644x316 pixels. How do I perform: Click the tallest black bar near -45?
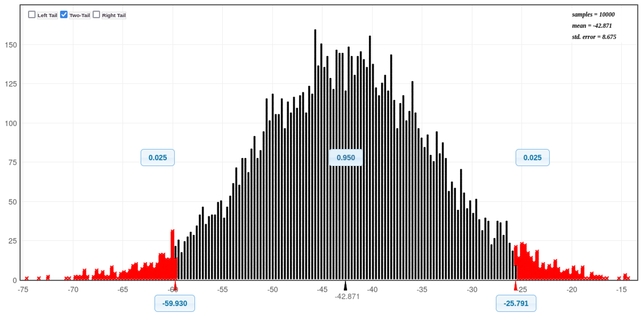tap(315, 150)
